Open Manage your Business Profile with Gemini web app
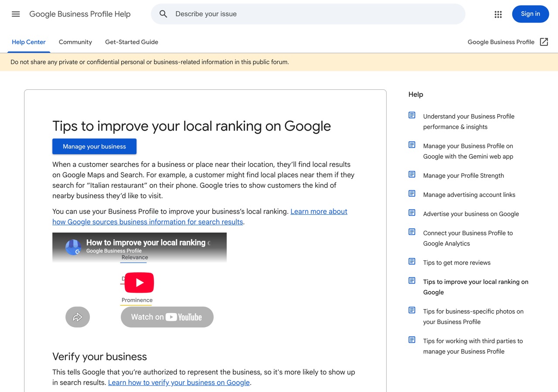 click(x=468, y=151)
